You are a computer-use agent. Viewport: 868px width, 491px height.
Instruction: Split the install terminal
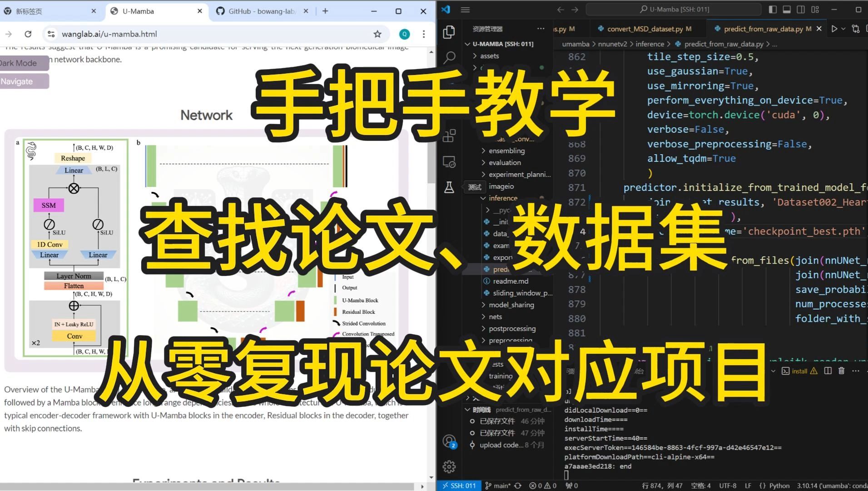(x=828, y=371)
